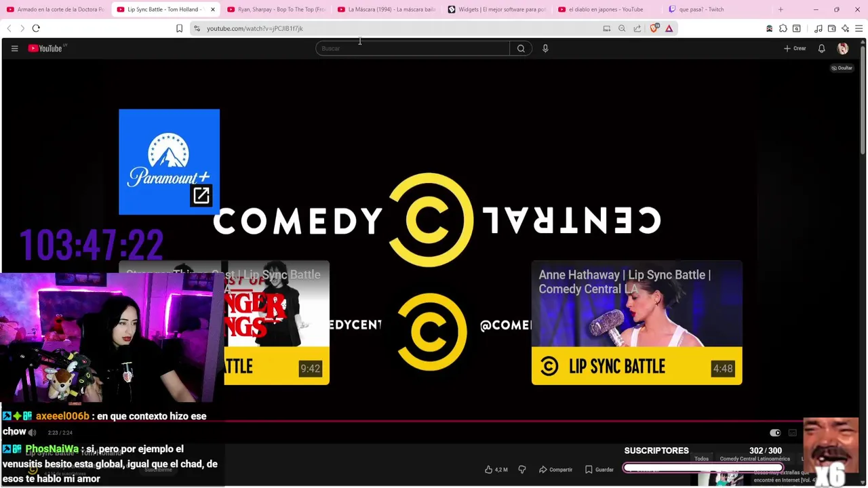The width and height of the screenshot is (868, 488).
Task: Open the Leo AI sparkle icon
Action: click(845, 28)
